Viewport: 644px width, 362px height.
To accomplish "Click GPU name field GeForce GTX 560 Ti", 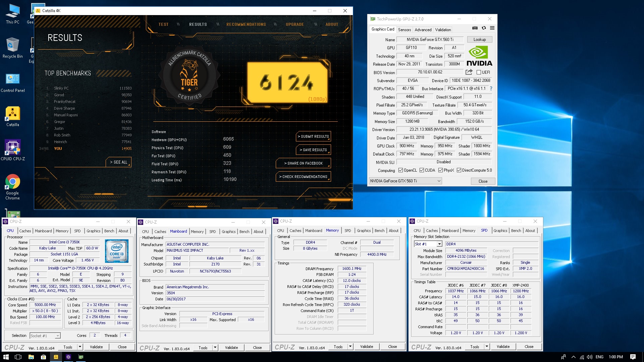I will click(x=430, y=40).
